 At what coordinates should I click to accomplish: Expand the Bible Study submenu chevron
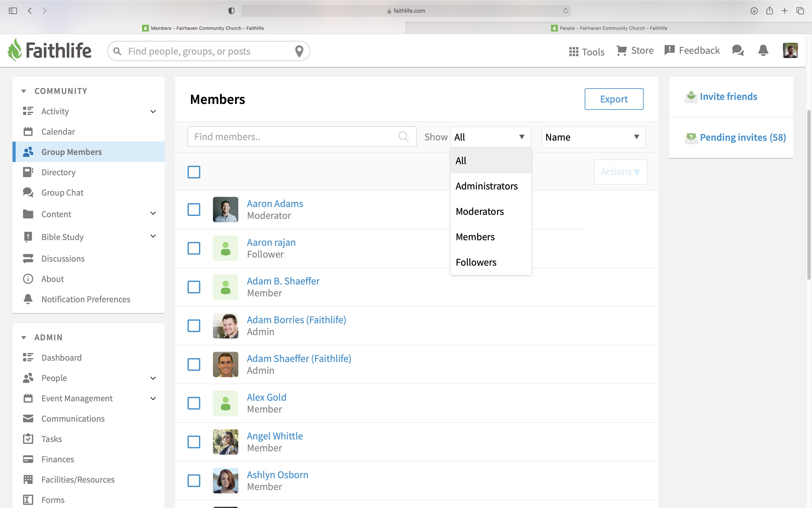pyautogui.click(x=153, y=236)
